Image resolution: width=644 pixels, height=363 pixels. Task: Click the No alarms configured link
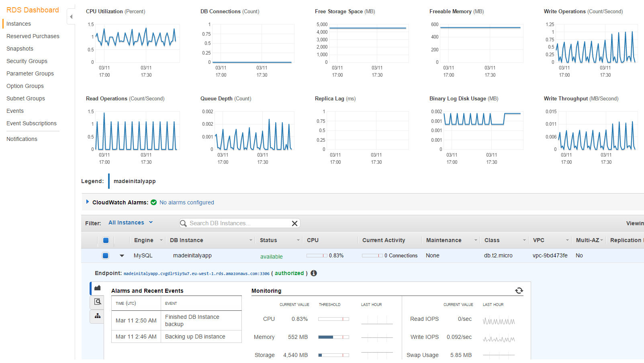coord(187,202)
